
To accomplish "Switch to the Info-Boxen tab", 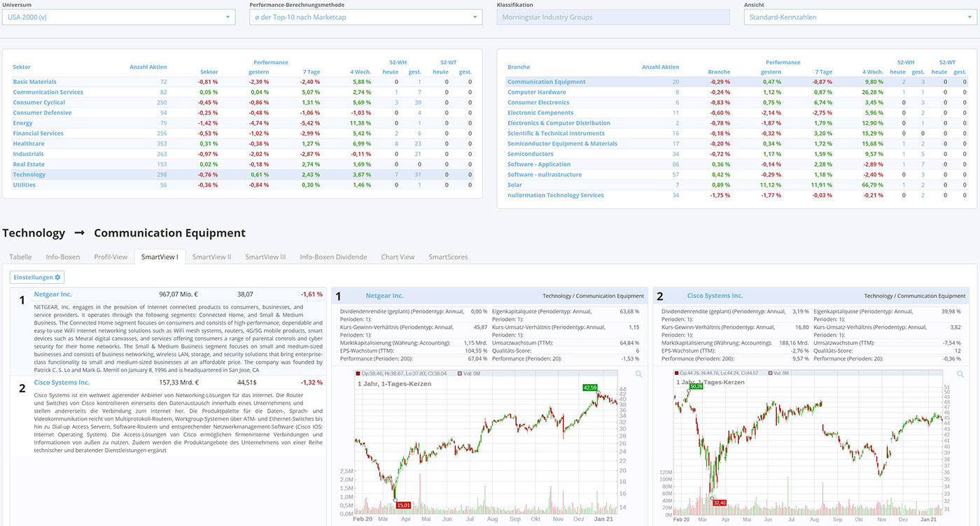I will (x=63, y=257).
